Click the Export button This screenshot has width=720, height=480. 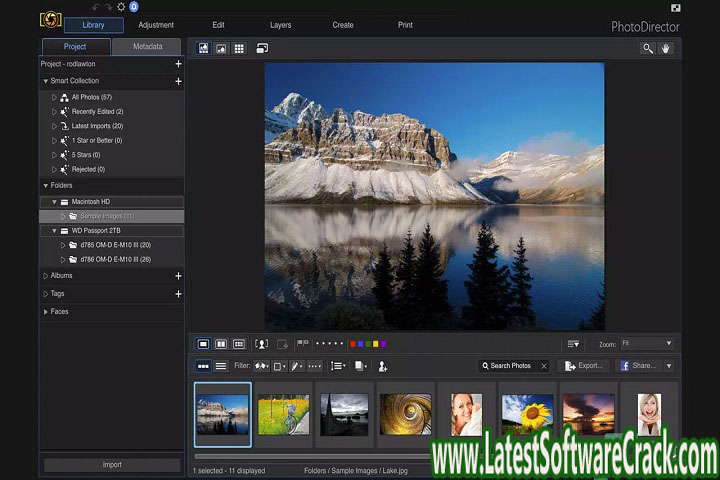coord(584,366)
